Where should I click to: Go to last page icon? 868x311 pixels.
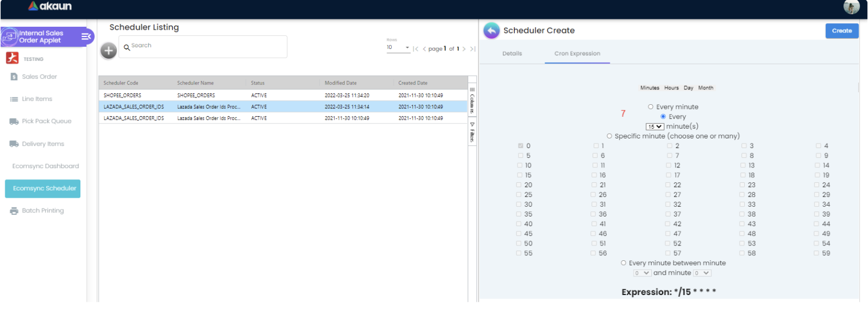click(472, 49)
